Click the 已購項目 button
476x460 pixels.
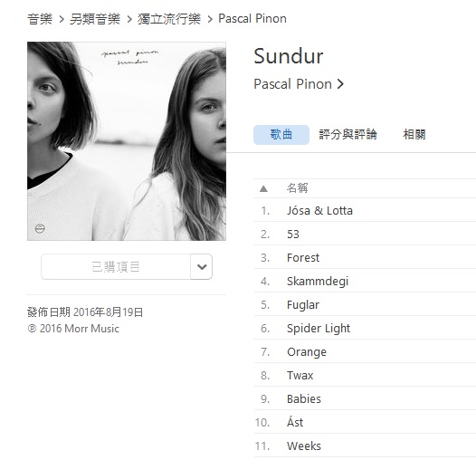116,267
